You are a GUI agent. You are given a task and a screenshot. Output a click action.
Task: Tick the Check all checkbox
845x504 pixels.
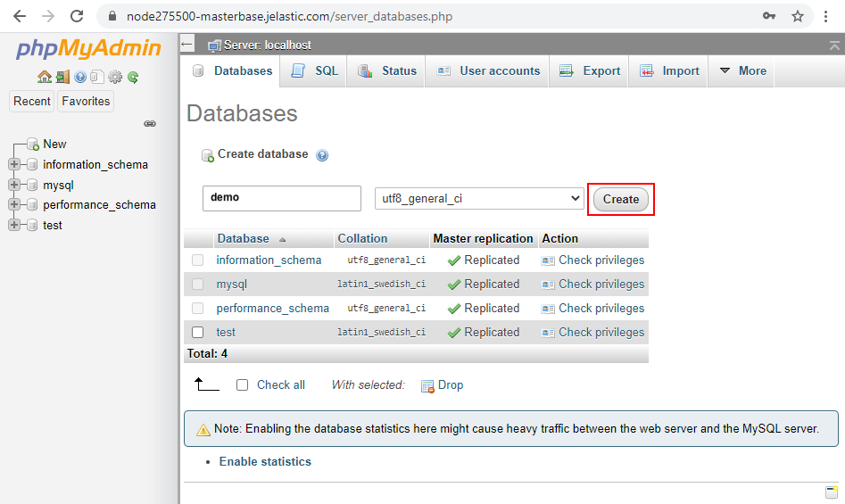[243, 385]
